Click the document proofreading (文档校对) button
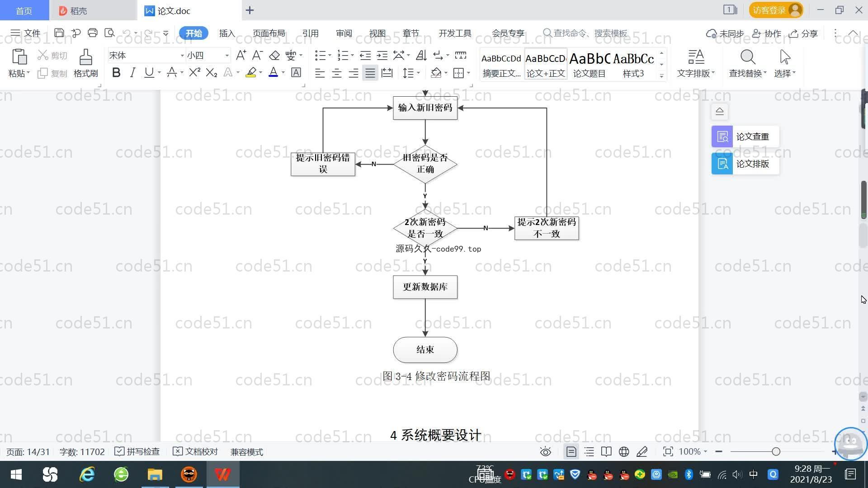 [x=195, y=452]
